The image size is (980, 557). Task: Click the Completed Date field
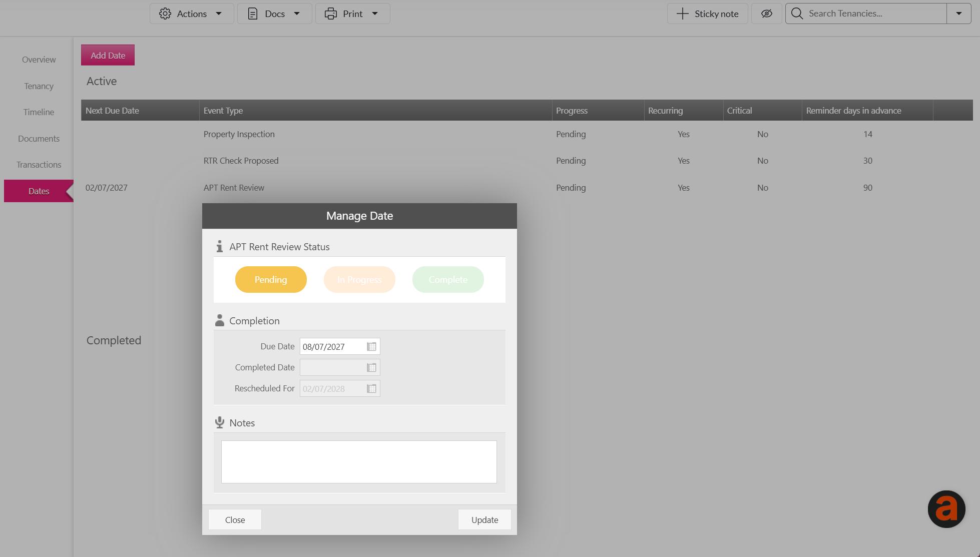coord(340,367)
